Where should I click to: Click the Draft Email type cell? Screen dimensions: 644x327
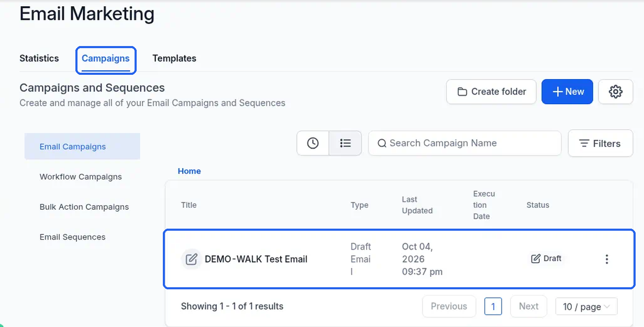[361, 259]
